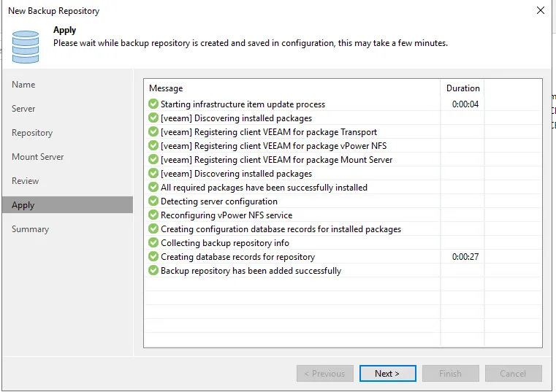Click the Duration column header
Screen dimensions: 556x392
click(462, 88)
